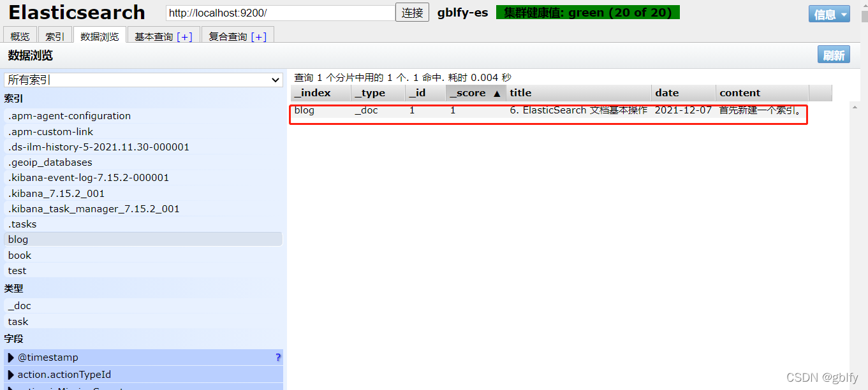Viewport: 868px width, 390px height.
Task: Select the .ds-ilm-history-5-2021.11.30-000001 index
Action: pyautogui.click(x=143, y=147)
